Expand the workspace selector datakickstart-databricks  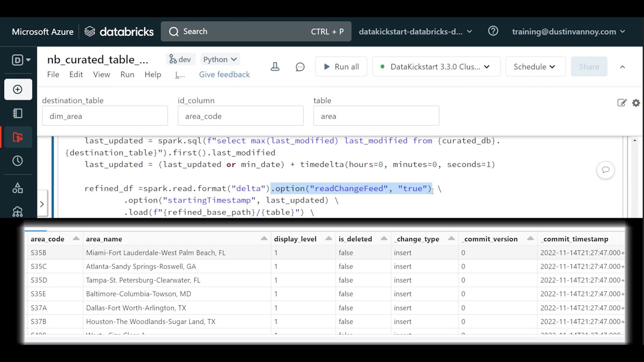pos(415,31)
